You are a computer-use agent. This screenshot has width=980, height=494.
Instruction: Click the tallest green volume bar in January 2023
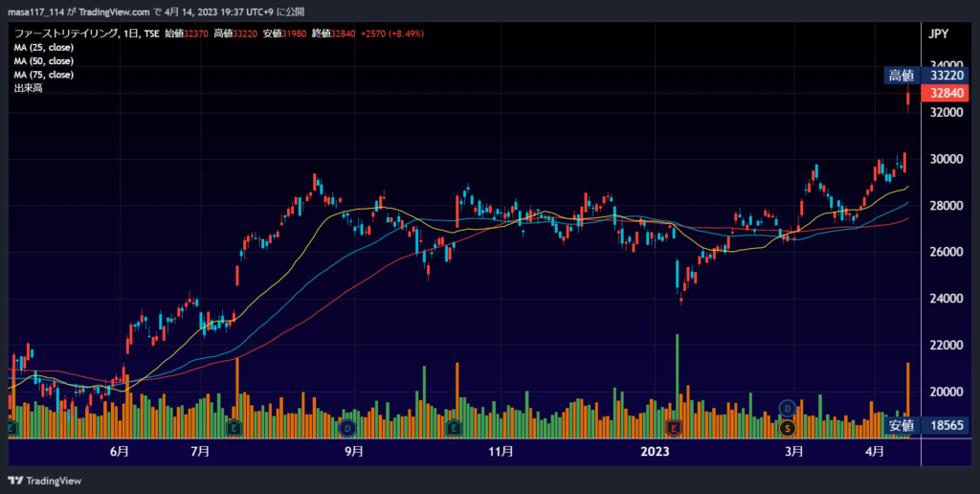(677, 386)
